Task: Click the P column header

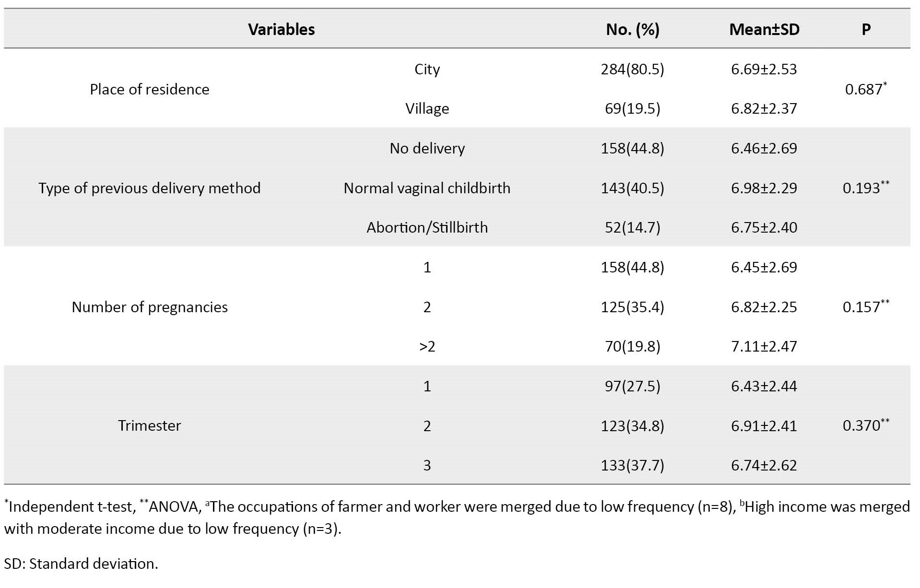Action: [866, 30]
